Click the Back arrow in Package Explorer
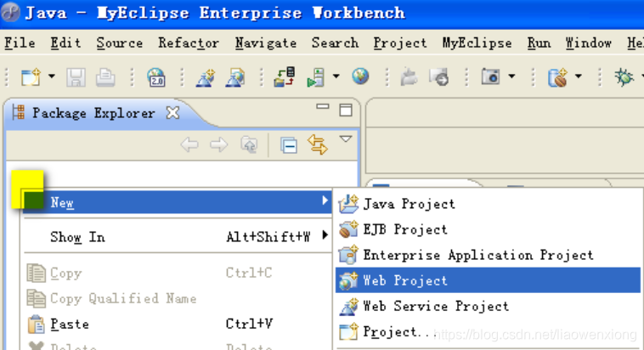644x350 pixels. tap(189, 144)
